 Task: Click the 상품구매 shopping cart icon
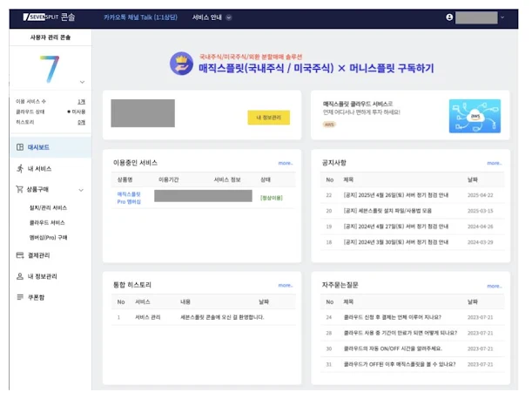19,189
